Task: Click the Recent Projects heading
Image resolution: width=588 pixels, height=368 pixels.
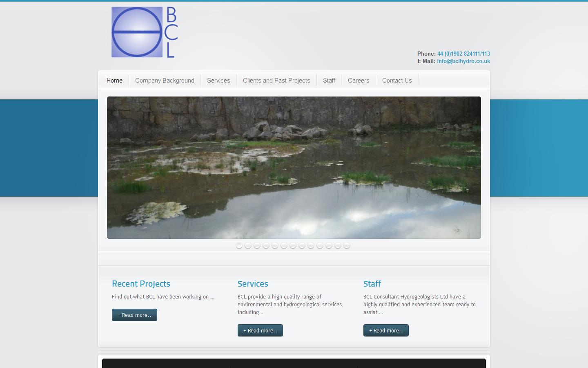Action: pos(141,284)
